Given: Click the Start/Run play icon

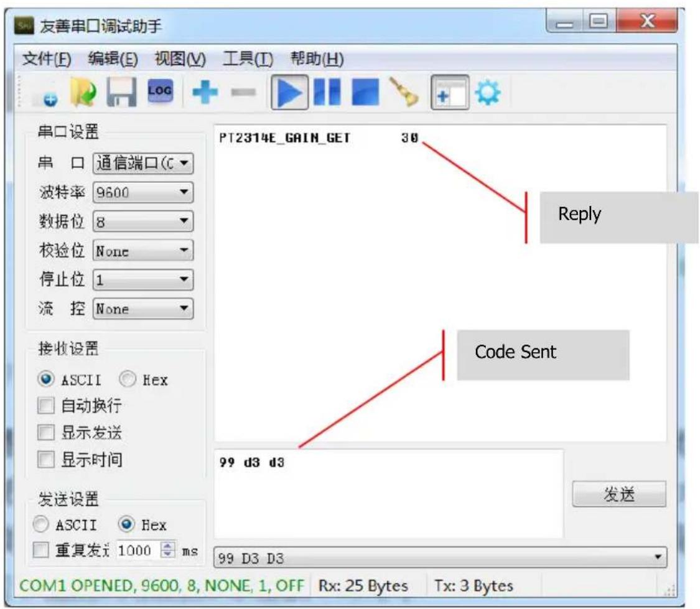Looking at the screenshot, I should point(288,91).
